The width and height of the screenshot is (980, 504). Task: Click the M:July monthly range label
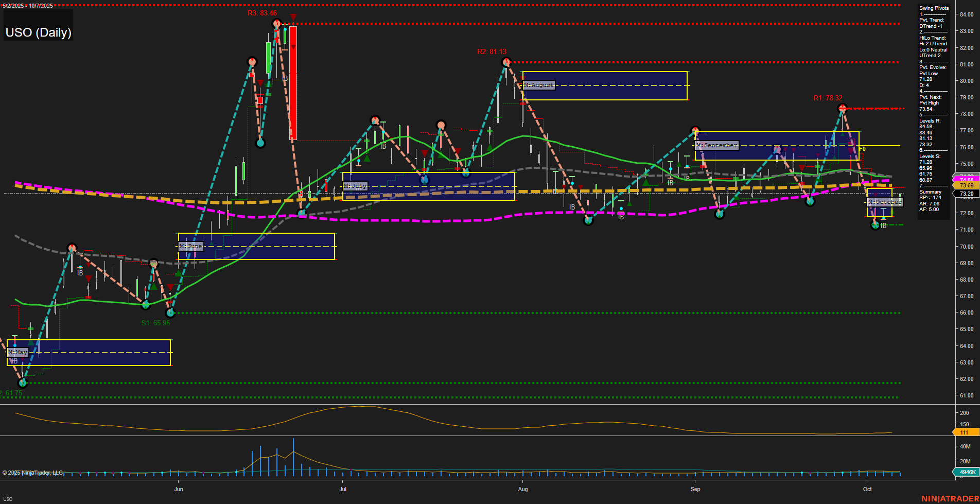[355, 186]
